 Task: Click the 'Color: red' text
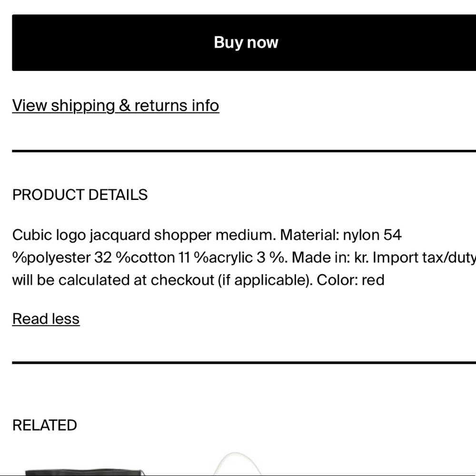pyautogui.click(x=350, y=280)
